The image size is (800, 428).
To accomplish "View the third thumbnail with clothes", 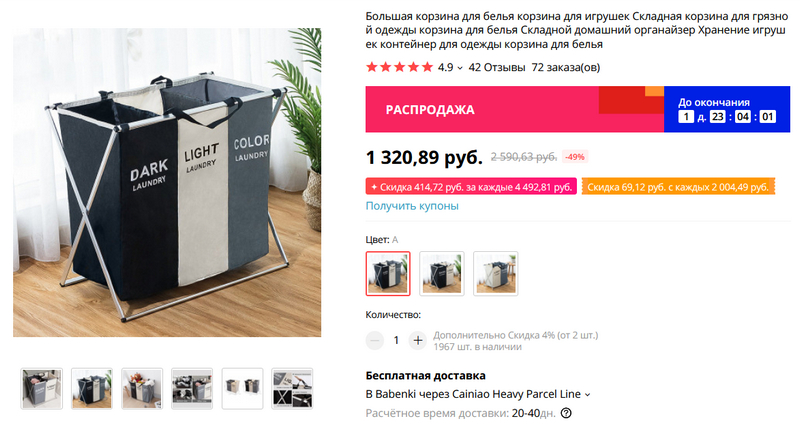I will [142, 389].
